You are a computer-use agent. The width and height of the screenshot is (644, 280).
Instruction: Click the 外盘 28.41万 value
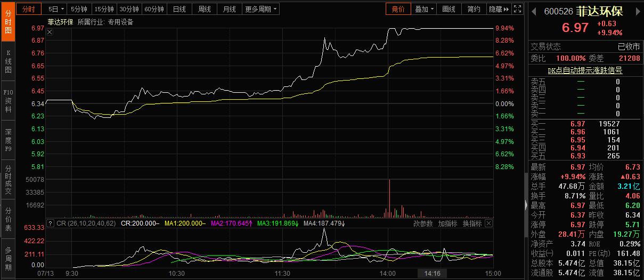click(571, 234)
